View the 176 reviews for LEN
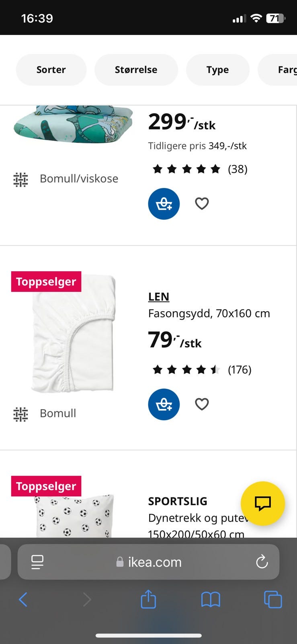 [239, 369]
